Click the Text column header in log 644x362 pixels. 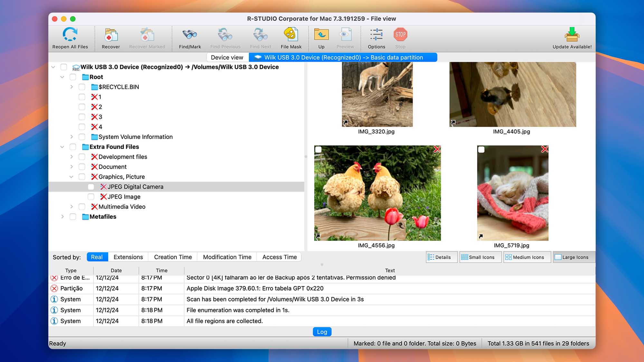(x=390, y=271)
